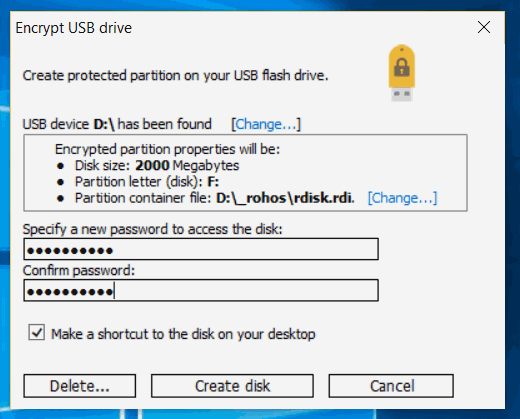520x419 pixels.
Task: Uncheck Make a shortcut on desktop checkbox
Action: 36,333
